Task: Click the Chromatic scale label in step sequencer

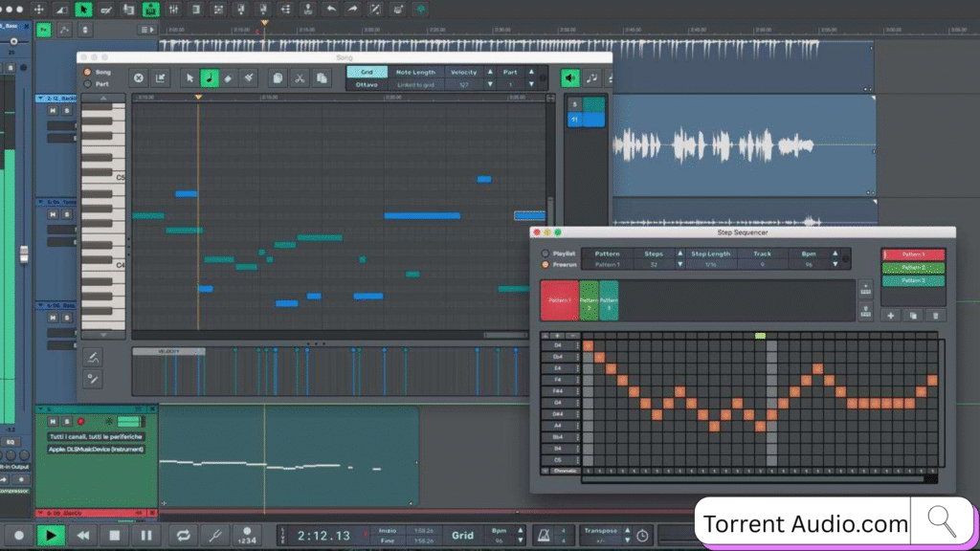Action: pos(565,471)
